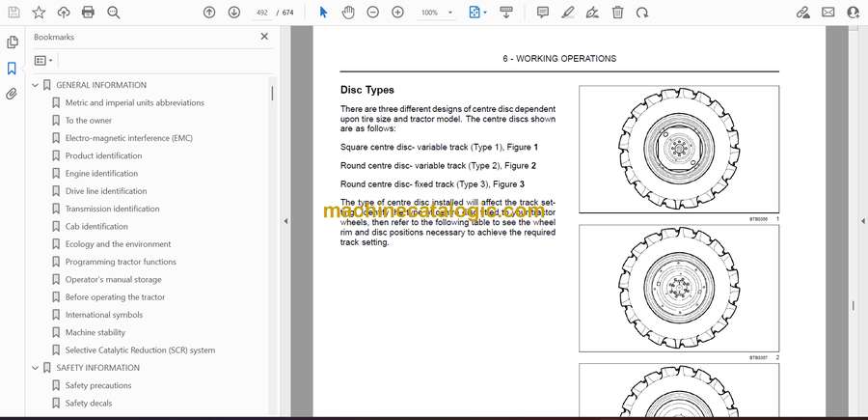This screenshot has height=420, width=868.
Task: Add a comment with the sticky note icon
Action: click(543, 13)
